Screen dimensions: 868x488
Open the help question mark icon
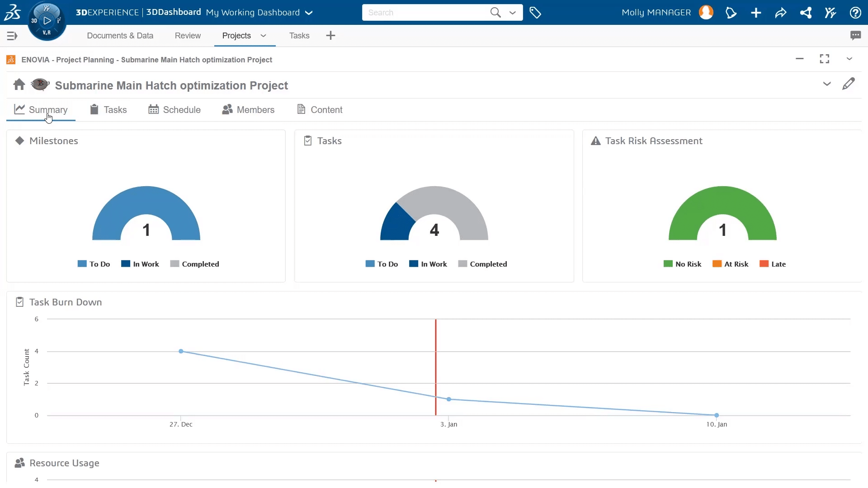[x=855, y=13]
